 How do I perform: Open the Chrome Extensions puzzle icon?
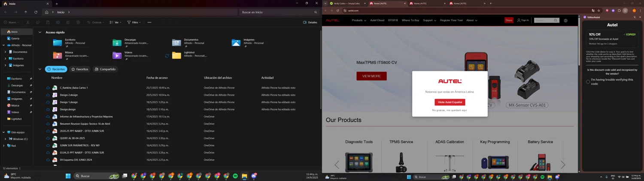pyautogui.click(x=619, y=10)
